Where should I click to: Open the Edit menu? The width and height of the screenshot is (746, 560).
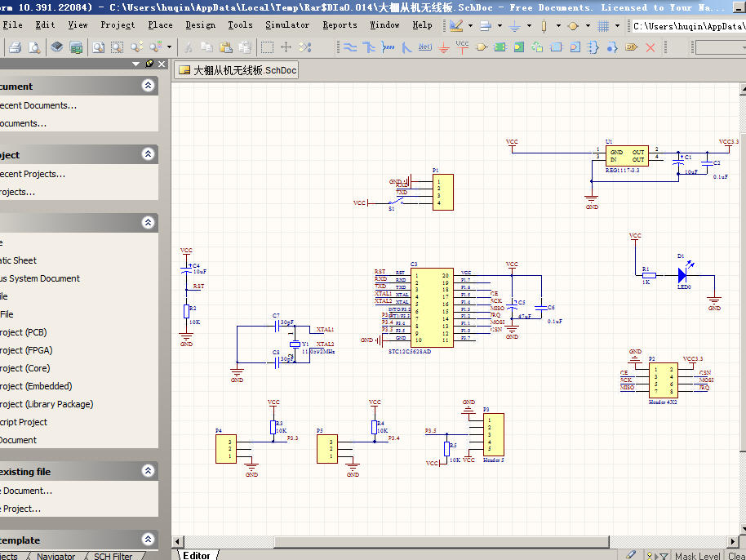(45, 24)
